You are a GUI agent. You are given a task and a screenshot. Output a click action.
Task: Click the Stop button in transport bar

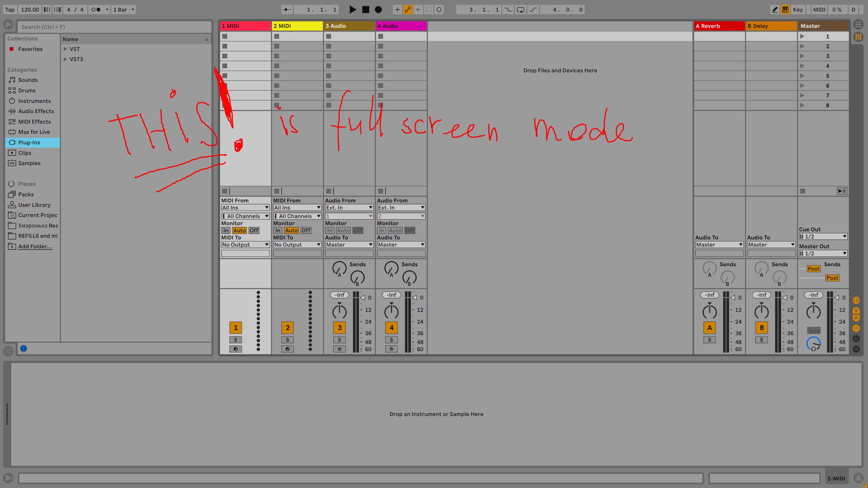point(364,9)
